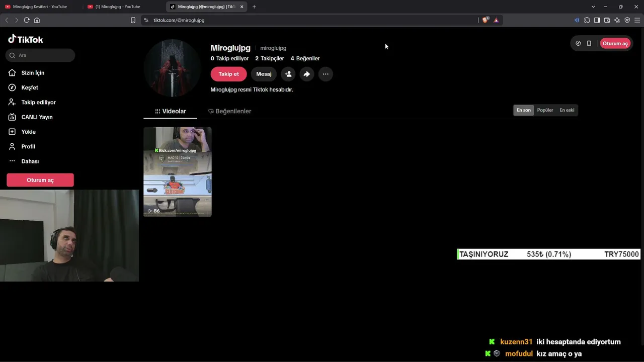
Task: Click the TikTok coin icon in header
Action: pos(578,43)
